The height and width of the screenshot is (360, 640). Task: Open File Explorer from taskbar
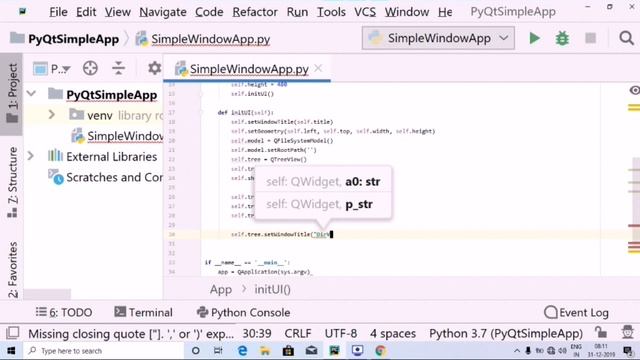click(x=265, y=351)
